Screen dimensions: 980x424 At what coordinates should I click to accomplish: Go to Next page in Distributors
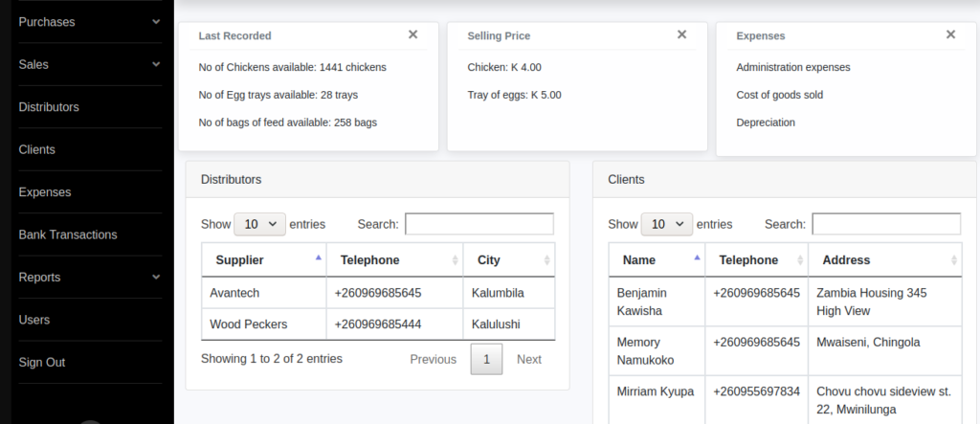528,360
